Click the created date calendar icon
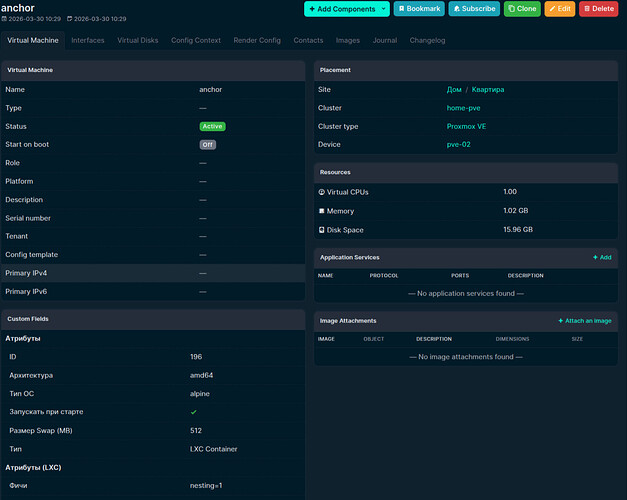Viewport: 627px width, 500px height. (4, 19)
